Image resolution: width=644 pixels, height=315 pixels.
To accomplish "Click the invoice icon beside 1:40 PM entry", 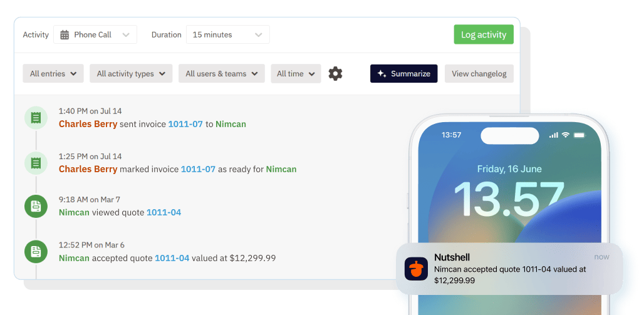I will [x=36, y=118].
